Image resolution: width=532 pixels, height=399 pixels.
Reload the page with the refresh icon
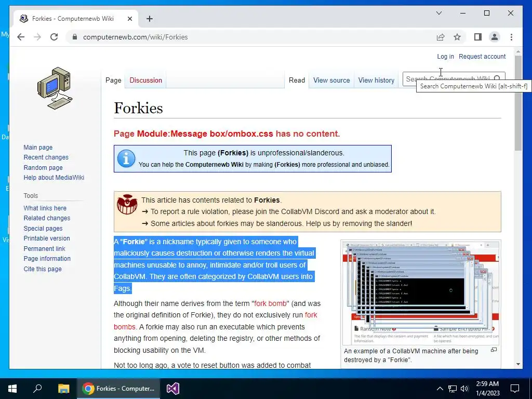pos(54,37)
